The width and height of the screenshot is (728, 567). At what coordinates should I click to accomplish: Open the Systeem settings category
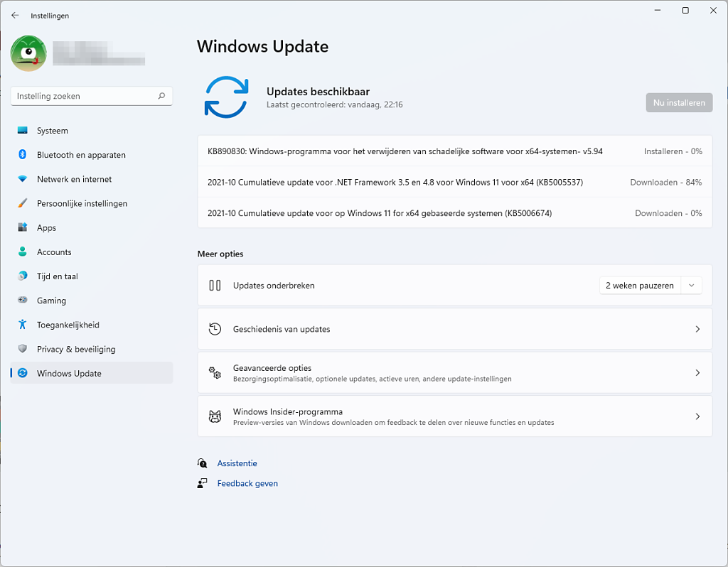coord(92,131)
